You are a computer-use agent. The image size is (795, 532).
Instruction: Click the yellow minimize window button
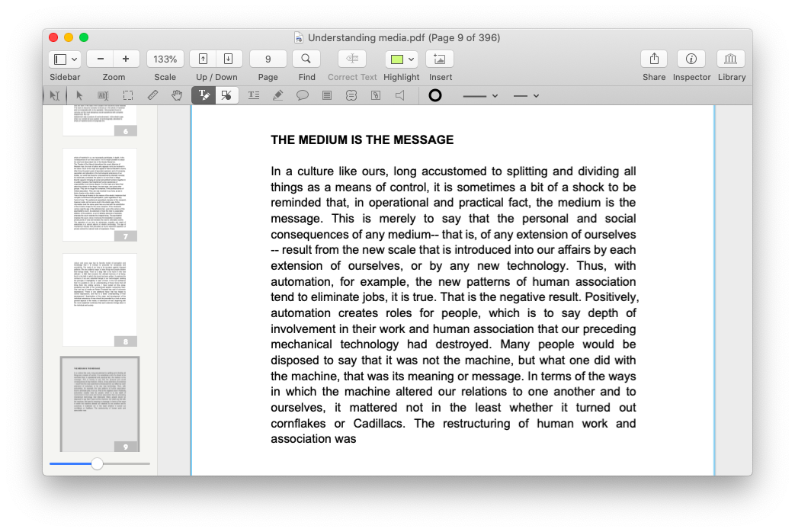click(69, 37)
